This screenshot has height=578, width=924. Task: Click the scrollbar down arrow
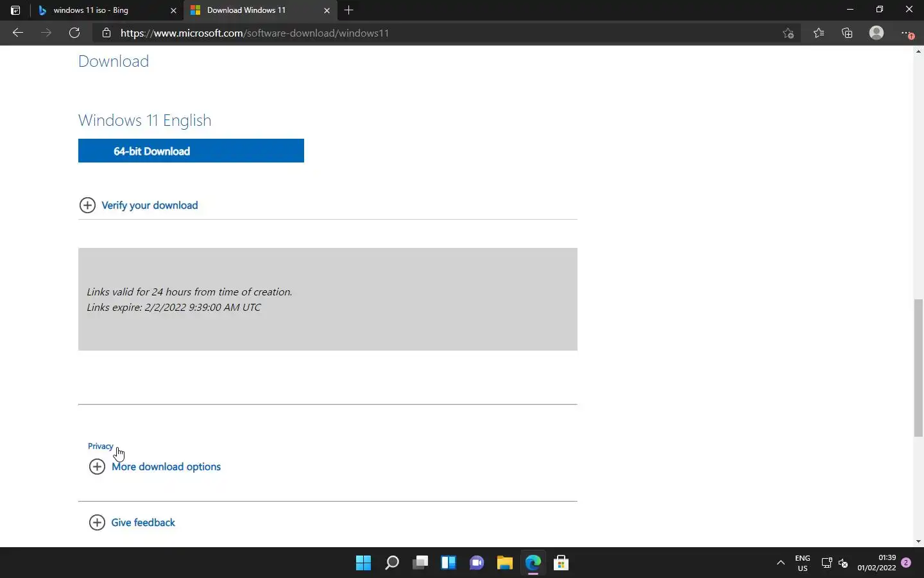918,541
